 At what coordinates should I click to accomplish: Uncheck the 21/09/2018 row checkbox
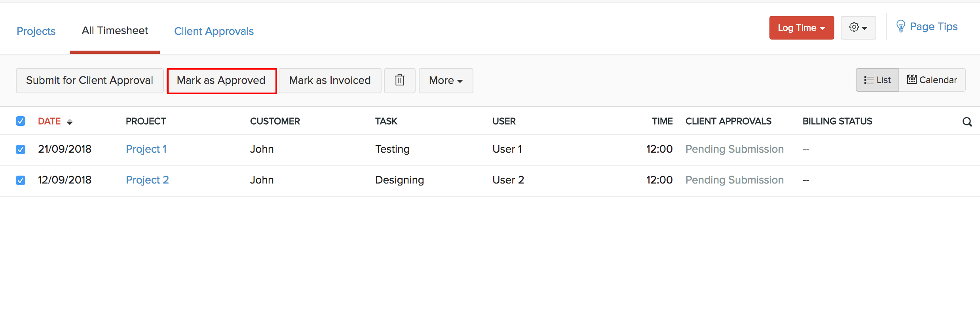click(21, 150)
